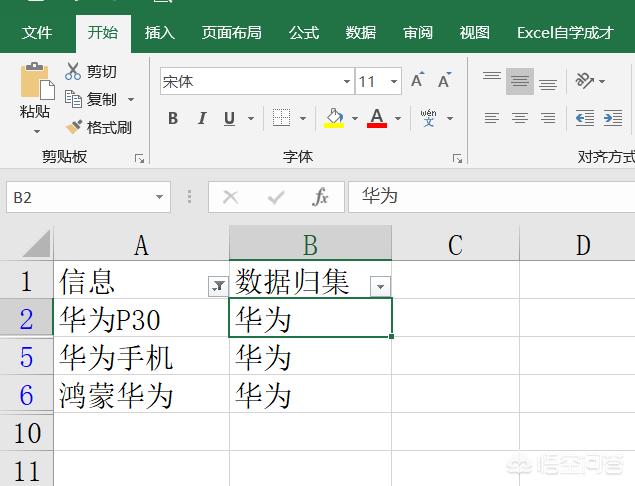Cancel entry with the X formula bar icon
Screen dimensions: 635x486
[x=230, y=197]
